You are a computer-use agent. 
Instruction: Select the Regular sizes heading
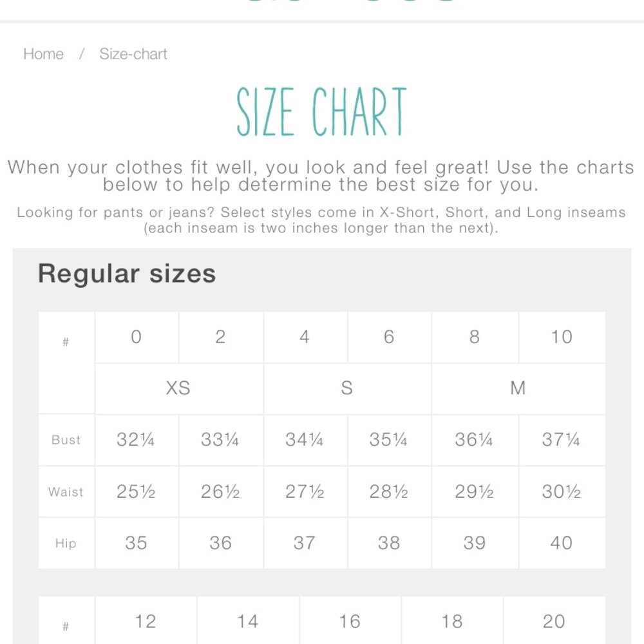click(127, 274)
